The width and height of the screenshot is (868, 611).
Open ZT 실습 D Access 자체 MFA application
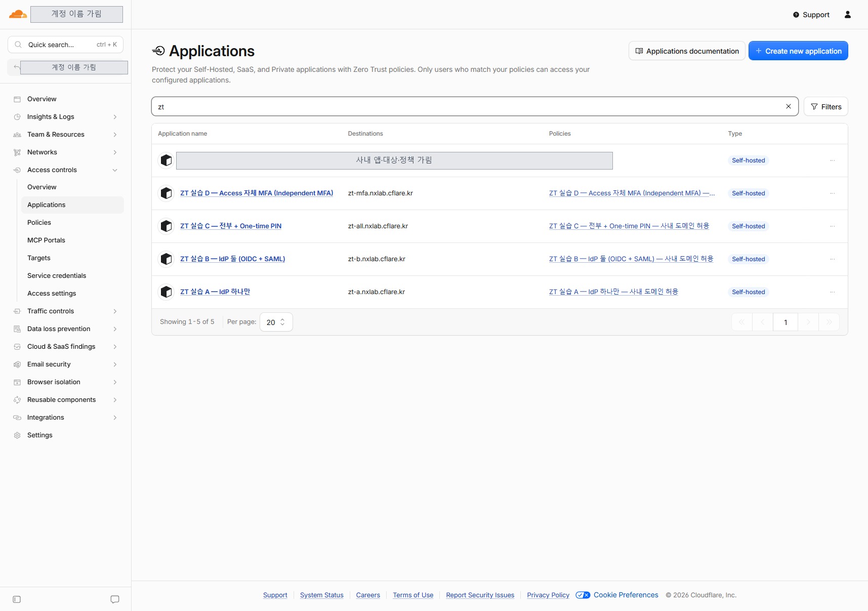[257, 193]
